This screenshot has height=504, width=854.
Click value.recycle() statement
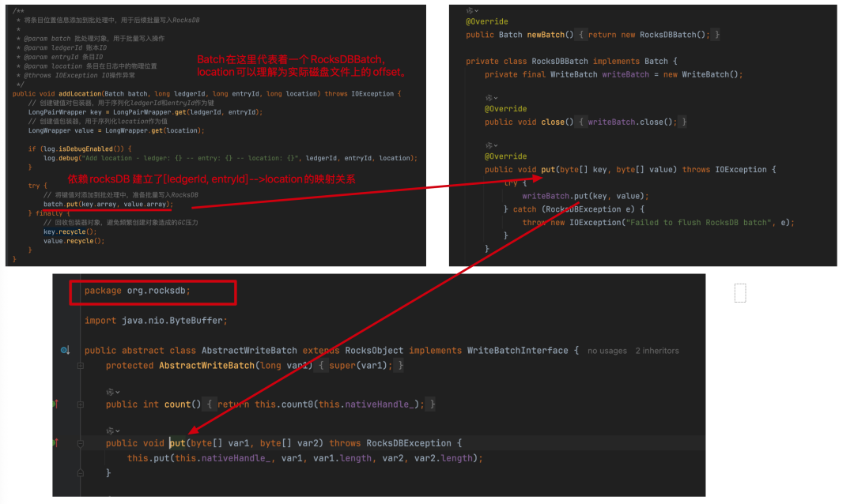point(74,241)
